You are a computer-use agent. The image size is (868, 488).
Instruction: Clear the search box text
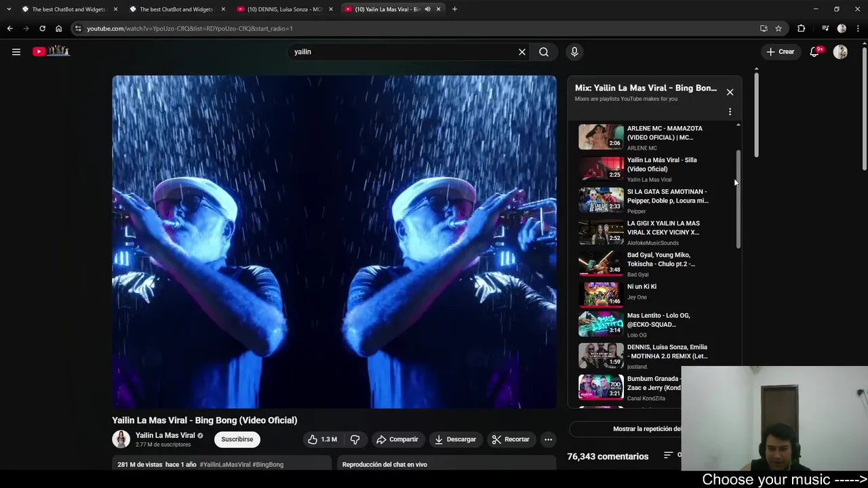click(x=521, y=52)
